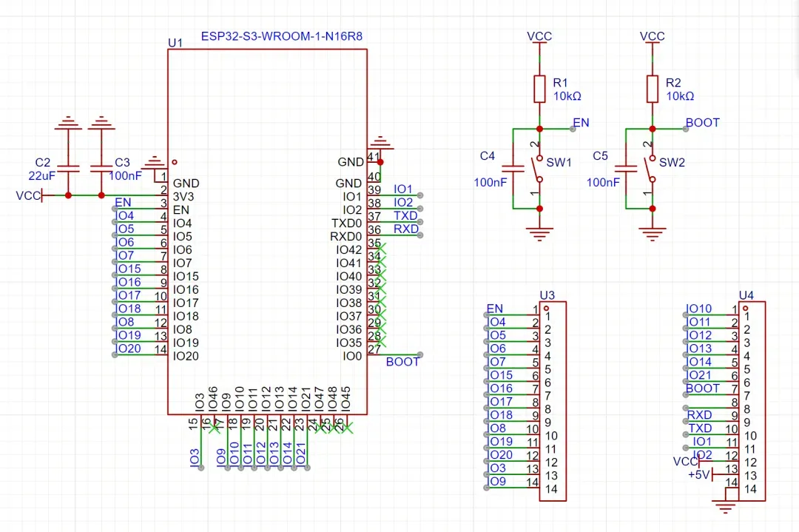Select the IO9 net label on U3 pin 14
The width and height of the screenshot is (799, 532).
coord(497,481)
